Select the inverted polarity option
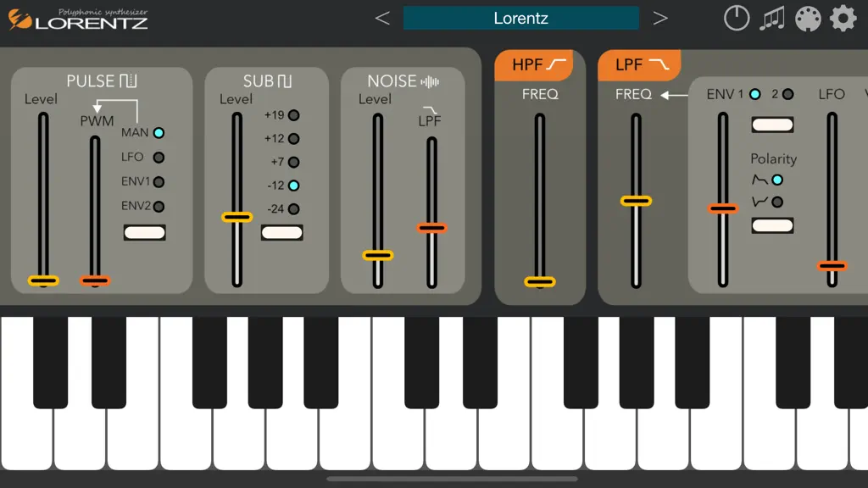 tap(777, 202)
